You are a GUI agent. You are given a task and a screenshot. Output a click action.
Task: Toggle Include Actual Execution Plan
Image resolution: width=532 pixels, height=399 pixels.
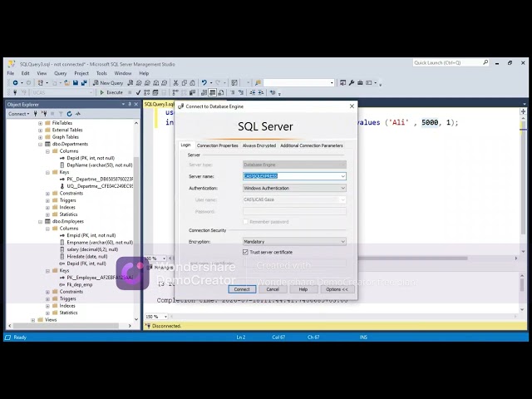point(175,92)
